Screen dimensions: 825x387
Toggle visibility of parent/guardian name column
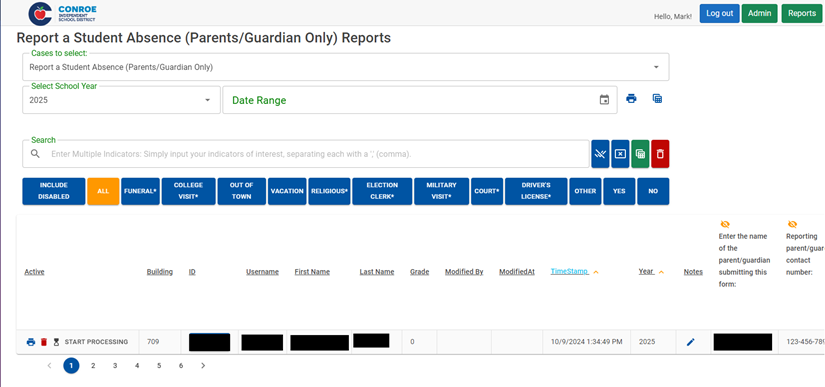[x=725, y=224]
